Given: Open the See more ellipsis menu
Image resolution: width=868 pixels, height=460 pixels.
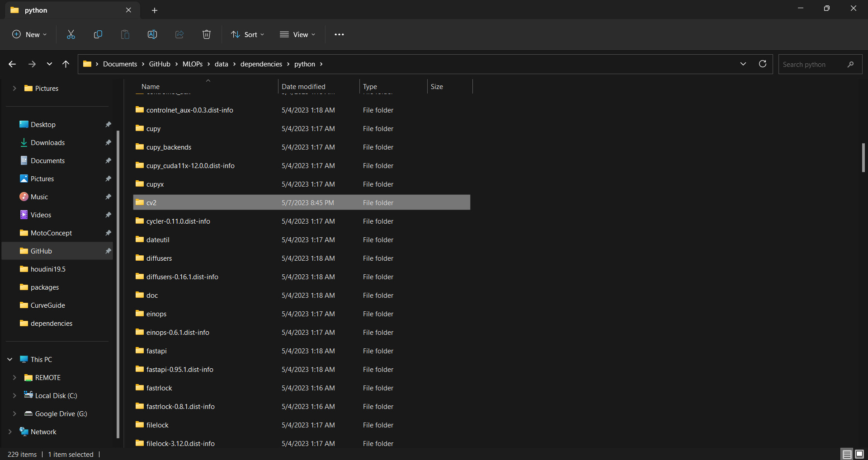Looking at the screenshot, I should [x=339, y=34].
